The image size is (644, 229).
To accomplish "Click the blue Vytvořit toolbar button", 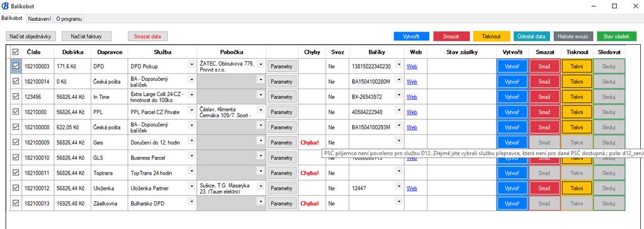I will [411, 36].
